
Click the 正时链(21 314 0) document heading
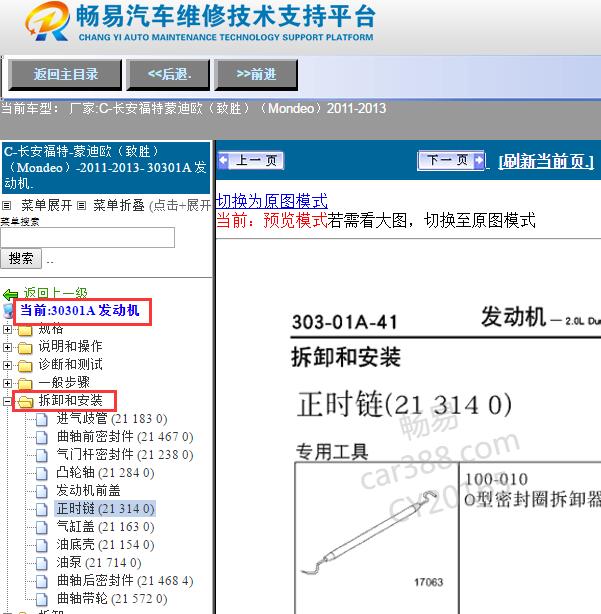[404, 405]
